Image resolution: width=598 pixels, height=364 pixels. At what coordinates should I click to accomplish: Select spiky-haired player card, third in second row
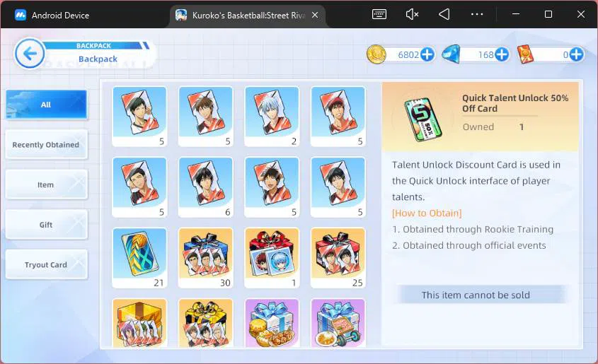point(272,187)
